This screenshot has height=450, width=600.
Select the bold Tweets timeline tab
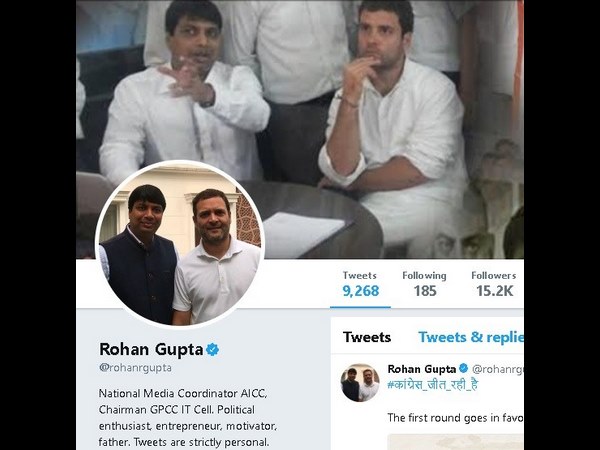(x=367, y=337)
